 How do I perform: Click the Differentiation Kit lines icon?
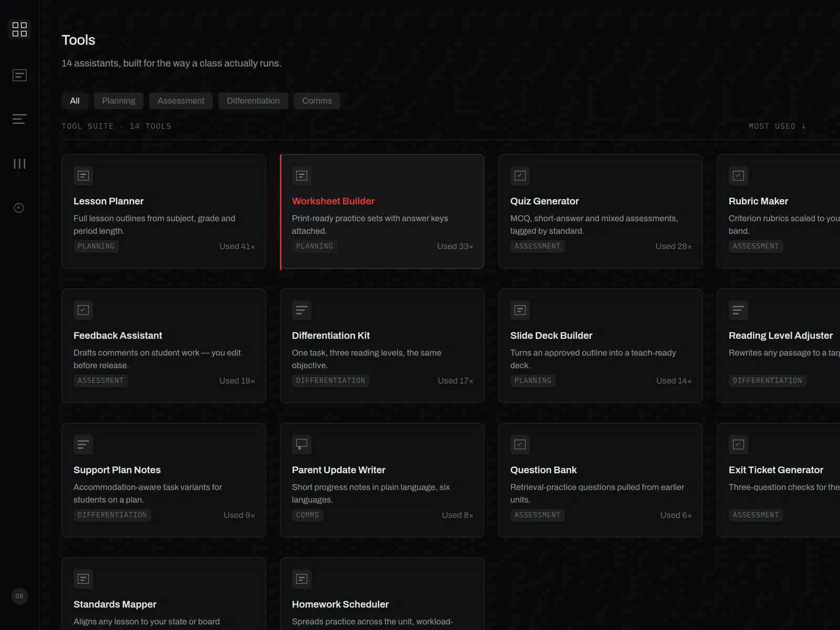302,310
